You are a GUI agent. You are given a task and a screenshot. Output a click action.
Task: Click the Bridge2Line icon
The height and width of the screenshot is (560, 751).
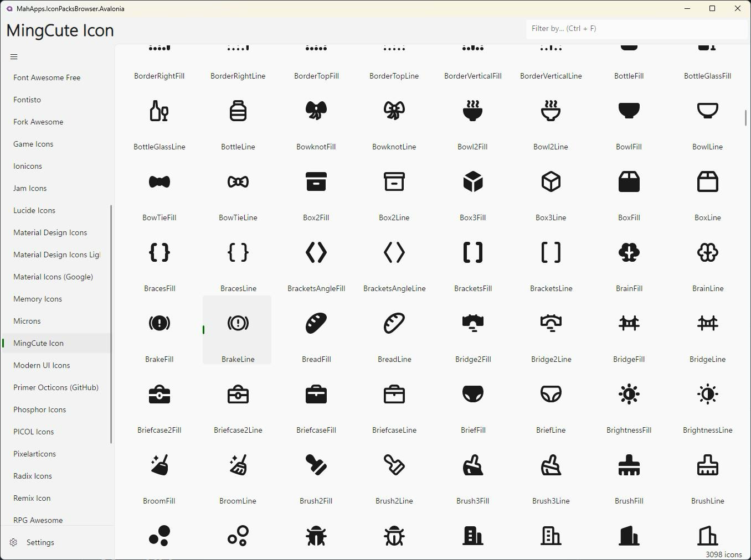[551, 323]
